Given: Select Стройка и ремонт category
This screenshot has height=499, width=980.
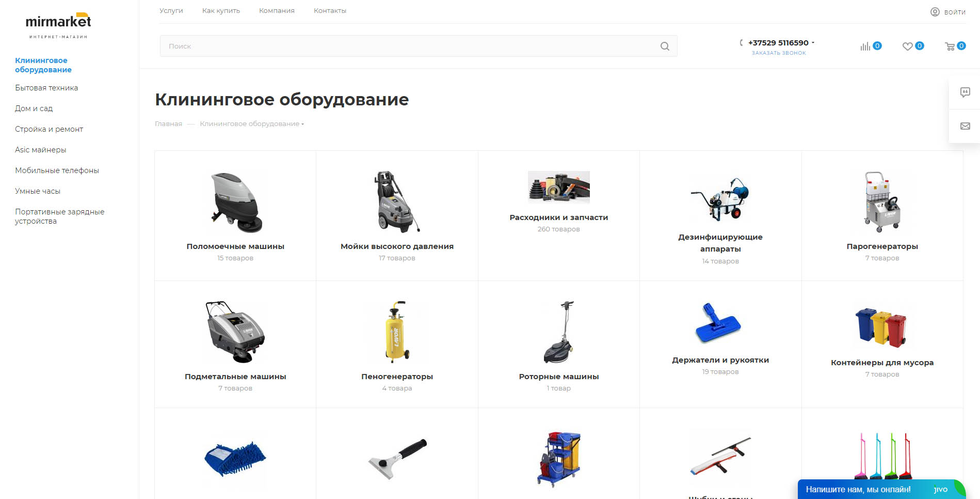Looking at the screenshot, I should coord(49,129).
